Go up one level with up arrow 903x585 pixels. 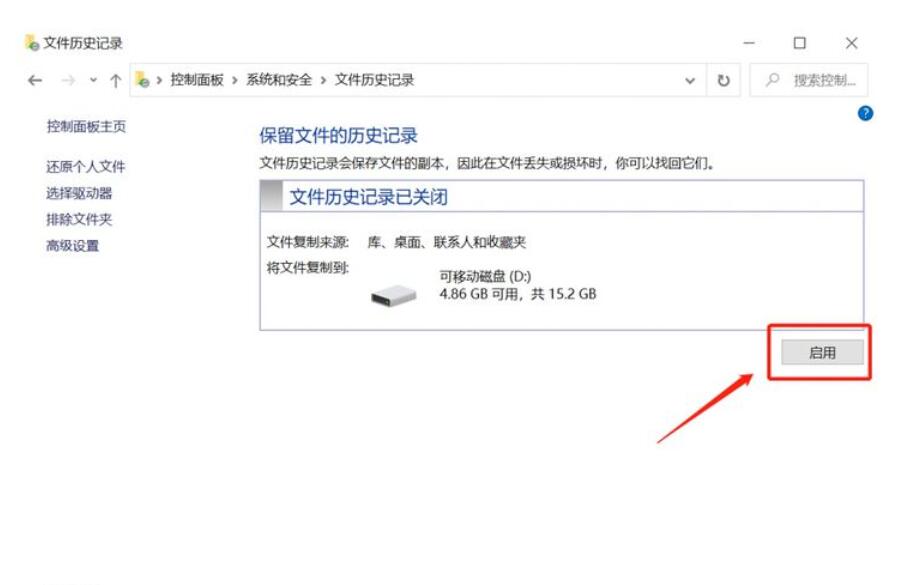(116, 81)
